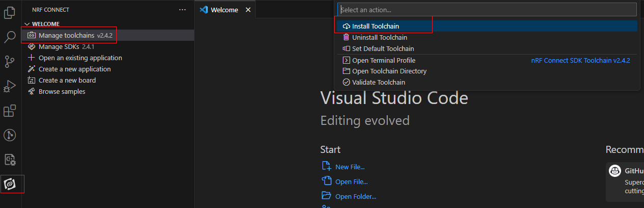Click the trash icon for Uninstall Toolchain
Viewport: 644px width, 208px height.
tap(346, 37)
